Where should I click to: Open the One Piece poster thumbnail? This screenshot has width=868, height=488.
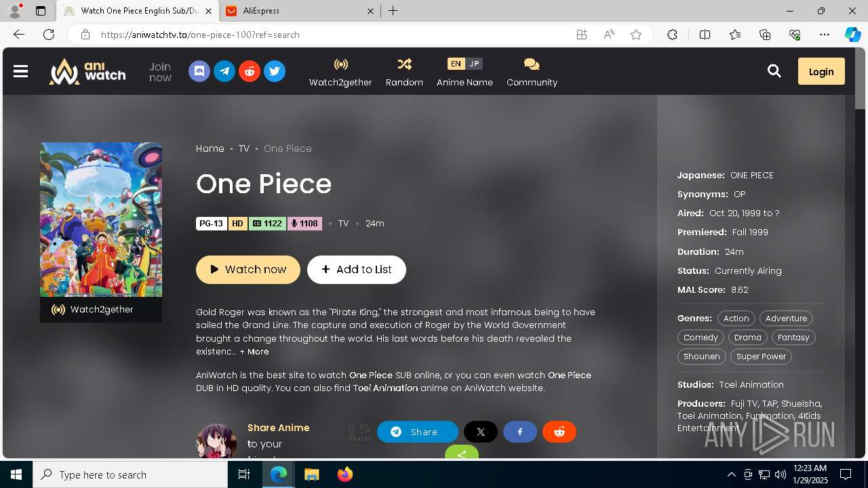[101, 220]
